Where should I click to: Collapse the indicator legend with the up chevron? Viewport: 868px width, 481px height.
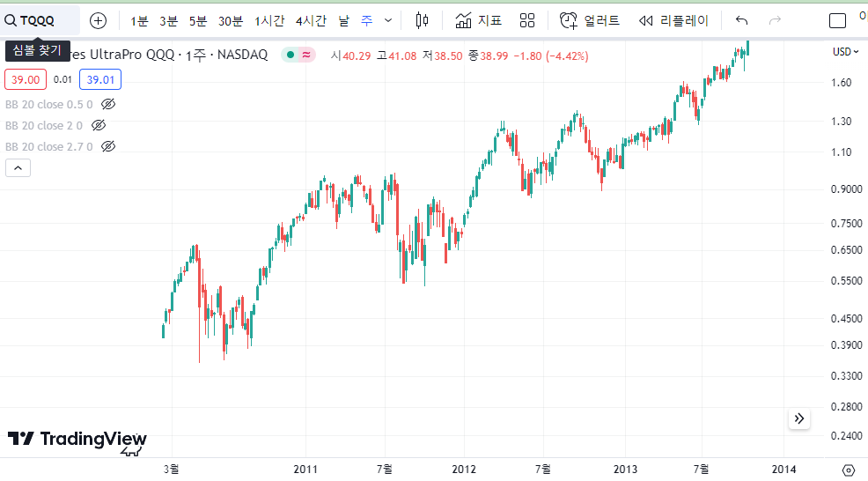[x=18, y=168]
